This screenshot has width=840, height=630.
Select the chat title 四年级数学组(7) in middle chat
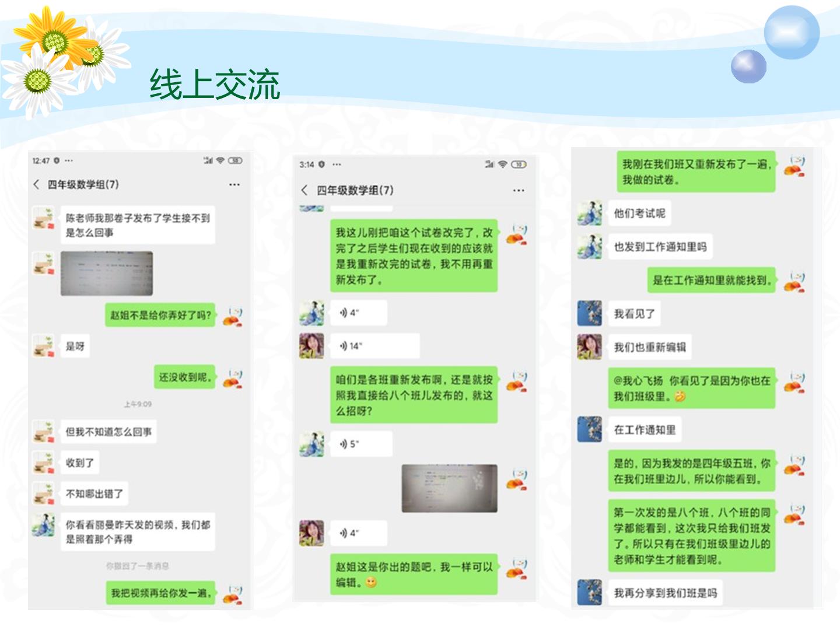point(355,190)
